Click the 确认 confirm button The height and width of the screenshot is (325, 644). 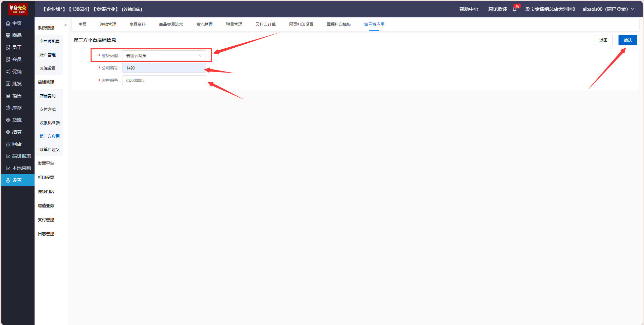(x=628, y=40)
